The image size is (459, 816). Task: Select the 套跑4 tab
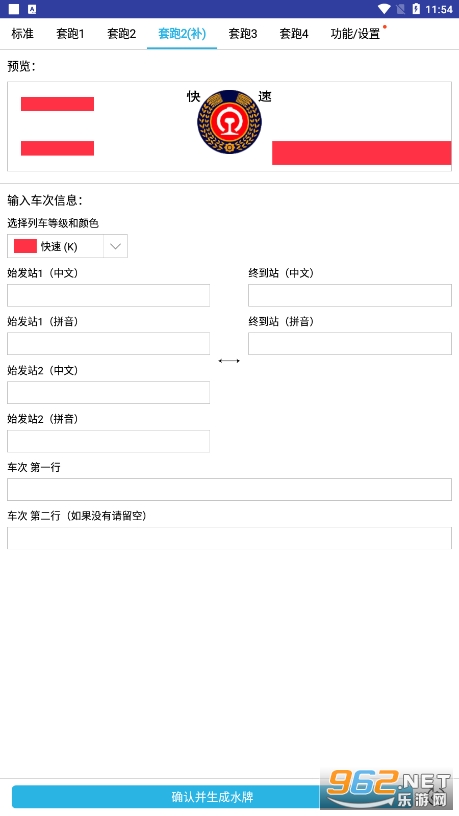coord(294,34)
